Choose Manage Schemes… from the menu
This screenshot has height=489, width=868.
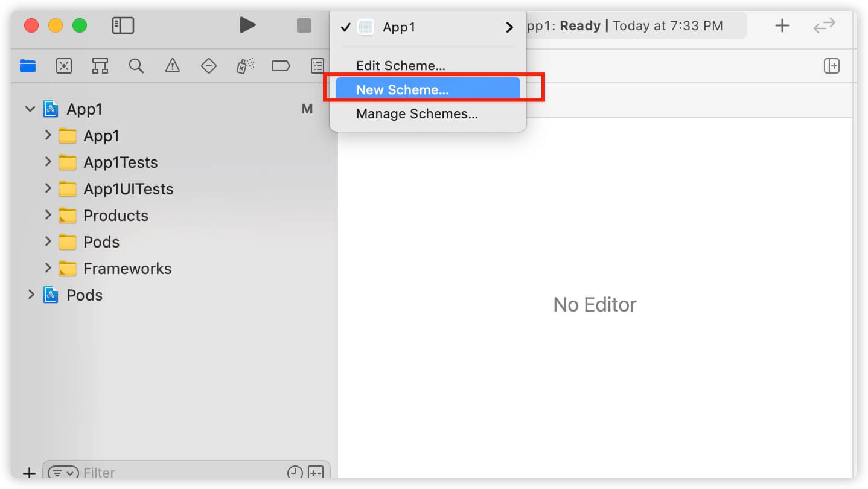(x=427, y=113)
